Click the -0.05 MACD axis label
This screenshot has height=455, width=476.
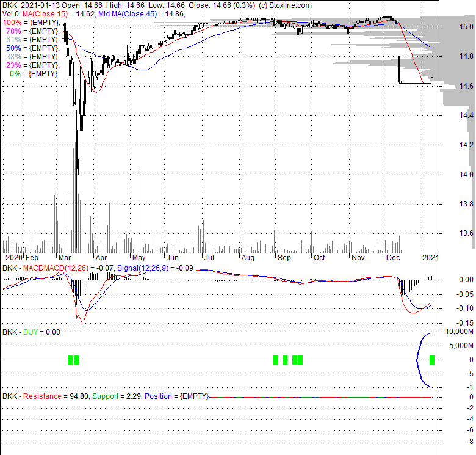coord(465,294)
